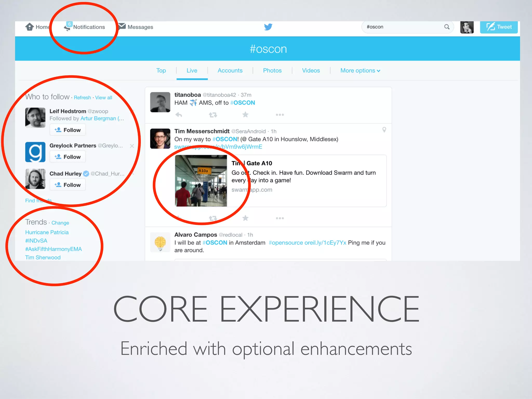The width and height of the screenshot is (532, 399).
Task: Click the #oscon search field
Action: [x=408, y=27]
